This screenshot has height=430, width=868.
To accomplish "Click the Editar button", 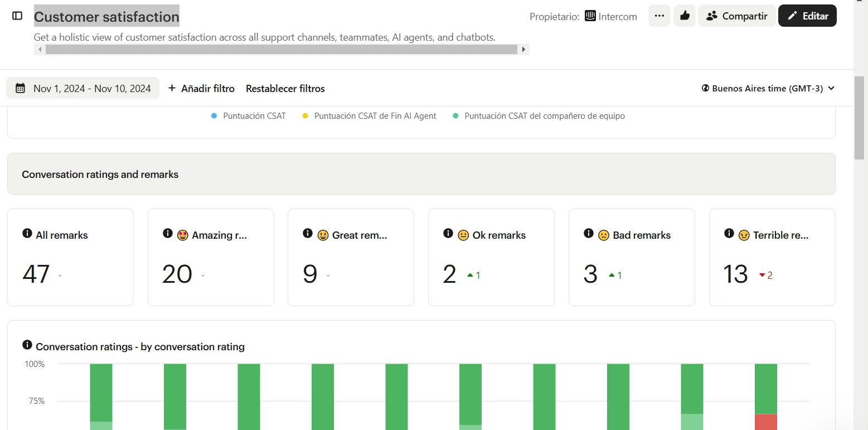I will [807, 16].
